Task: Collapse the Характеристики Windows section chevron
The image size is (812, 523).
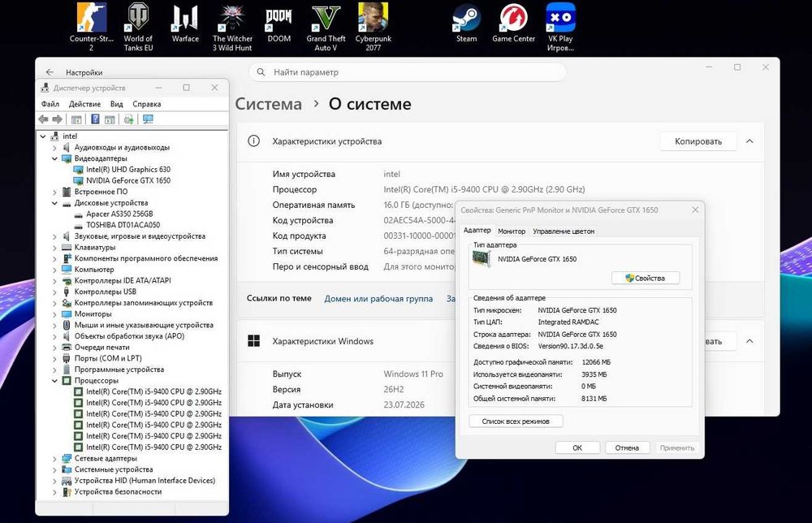Action: coord(749,341)
